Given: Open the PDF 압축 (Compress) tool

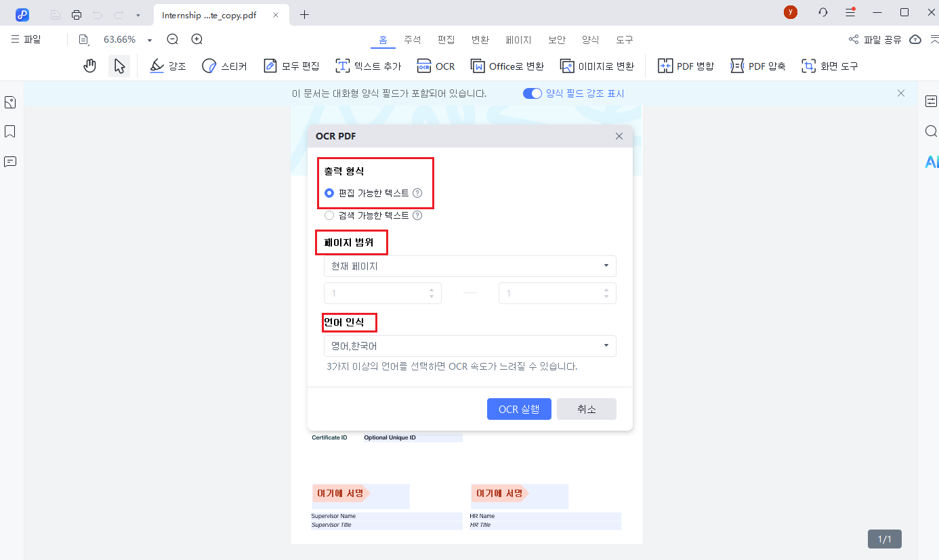Looking at the screenshot, I should (757, 66).
